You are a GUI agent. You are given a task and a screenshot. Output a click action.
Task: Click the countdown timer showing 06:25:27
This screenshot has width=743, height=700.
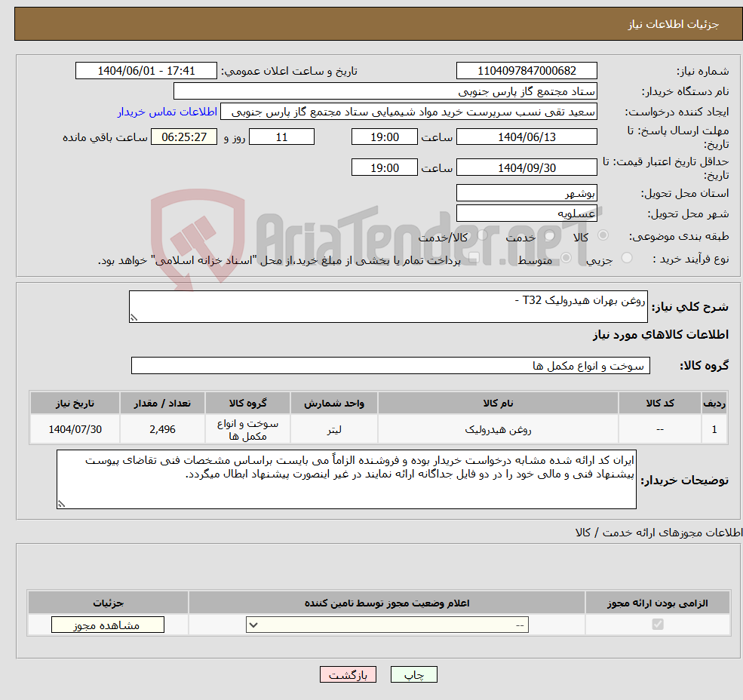coord(183,137)
